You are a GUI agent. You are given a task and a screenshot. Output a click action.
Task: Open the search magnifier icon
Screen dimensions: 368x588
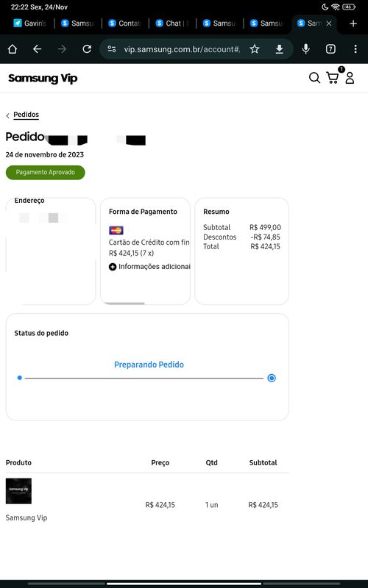[314, 78]
